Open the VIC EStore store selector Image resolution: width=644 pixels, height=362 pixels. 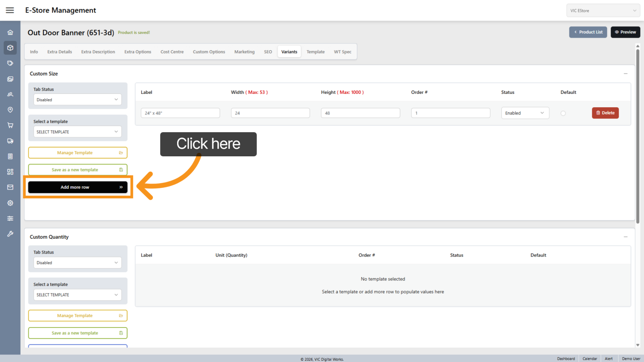click(603, 11)
